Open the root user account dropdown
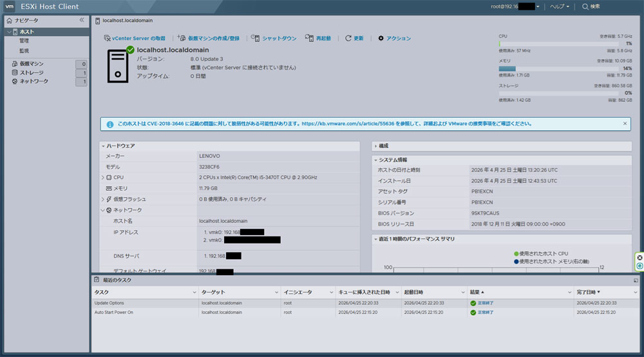 click(515, 6)
